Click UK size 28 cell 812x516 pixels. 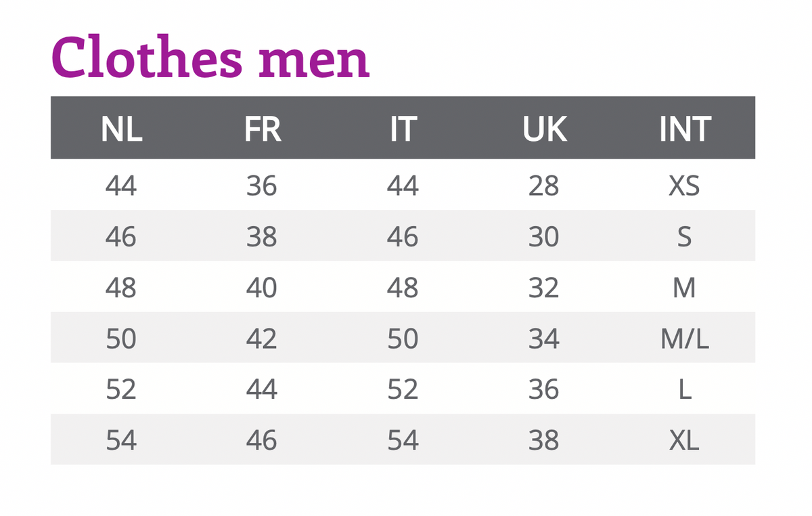coord(544,186)
